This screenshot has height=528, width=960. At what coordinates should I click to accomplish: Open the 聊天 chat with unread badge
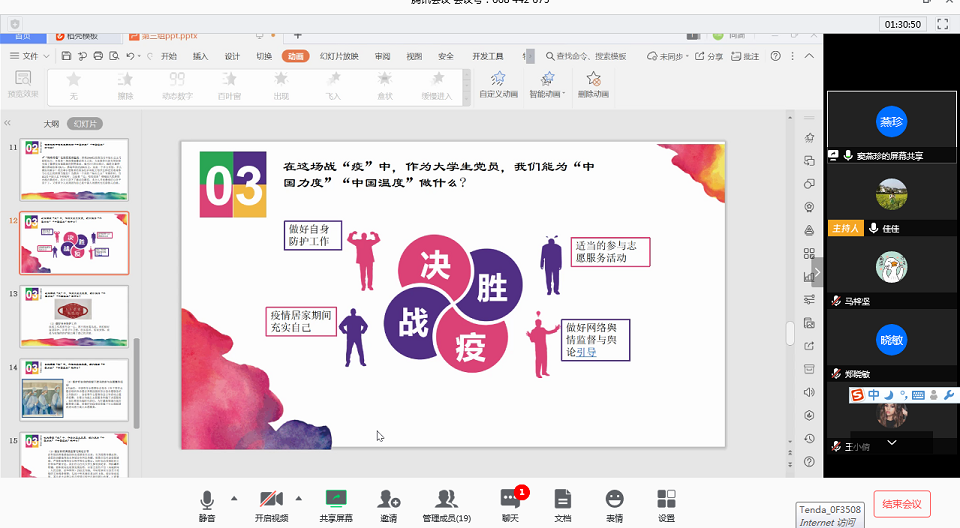tap(510, 499)
